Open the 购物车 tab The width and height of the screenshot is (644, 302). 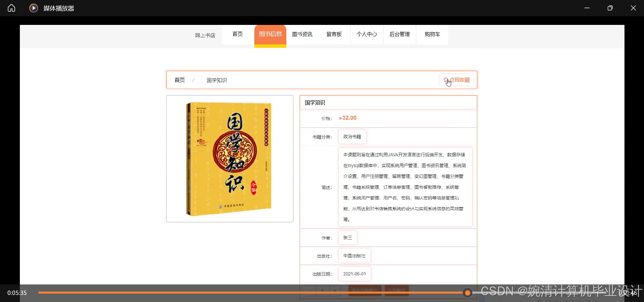point(432,34)
